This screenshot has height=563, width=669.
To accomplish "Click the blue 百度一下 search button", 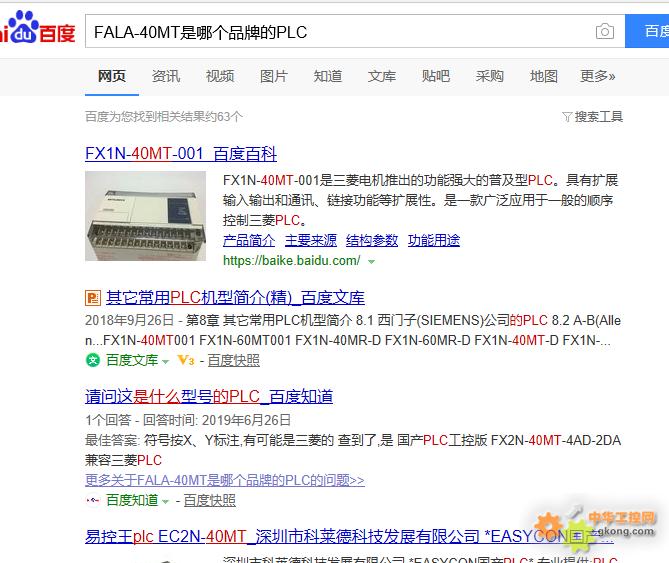I will (x=647, y=31).
